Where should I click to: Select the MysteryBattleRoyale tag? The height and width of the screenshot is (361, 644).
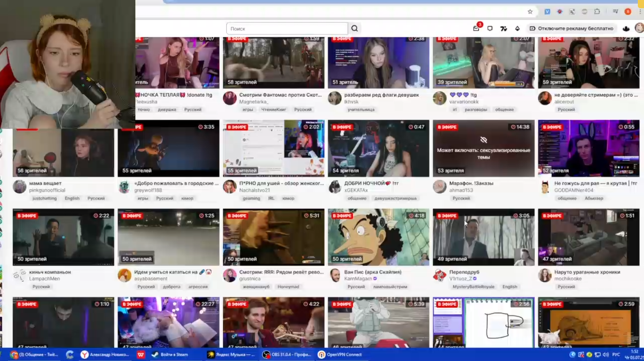[473, 287]
